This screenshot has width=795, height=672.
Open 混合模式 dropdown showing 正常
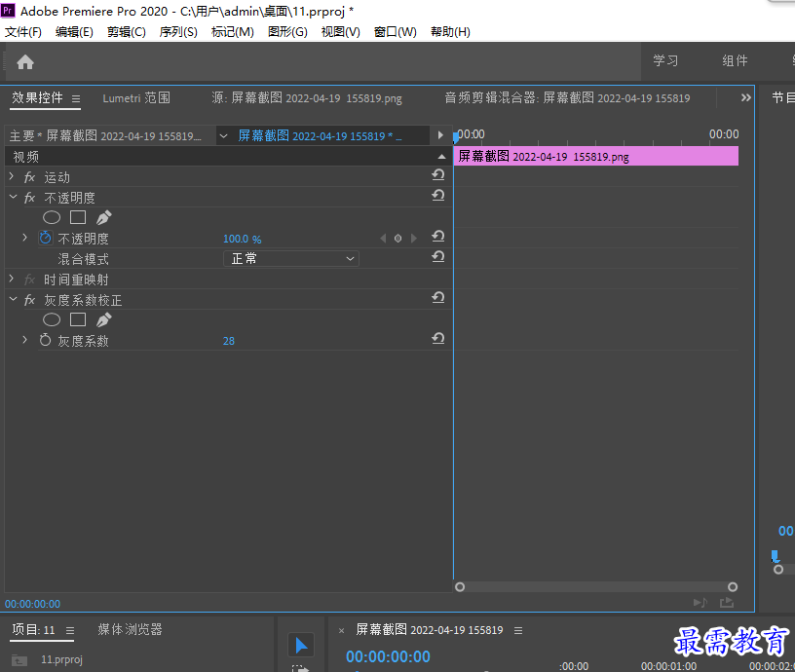[291, 258]
